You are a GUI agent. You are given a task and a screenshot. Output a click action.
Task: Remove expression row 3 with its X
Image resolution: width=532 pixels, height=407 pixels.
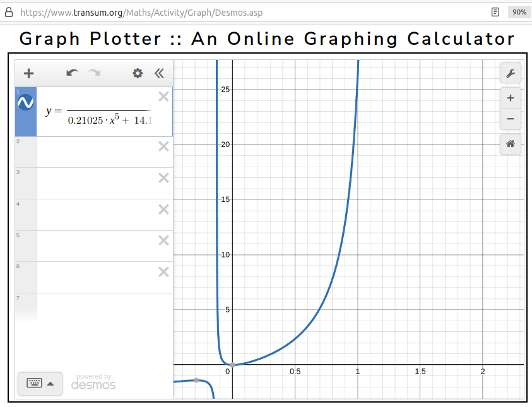(163, 178)
